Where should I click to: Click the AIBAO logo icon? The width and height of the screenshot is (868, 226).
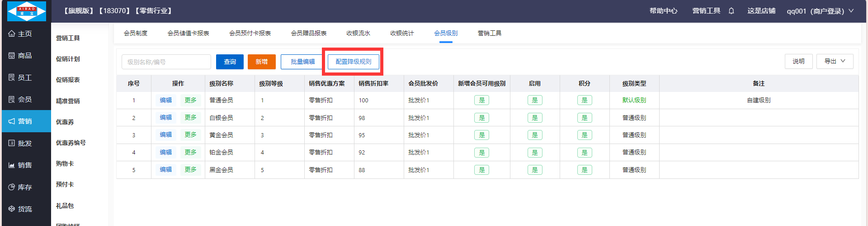pyautogui.click(x=26, y=11)
